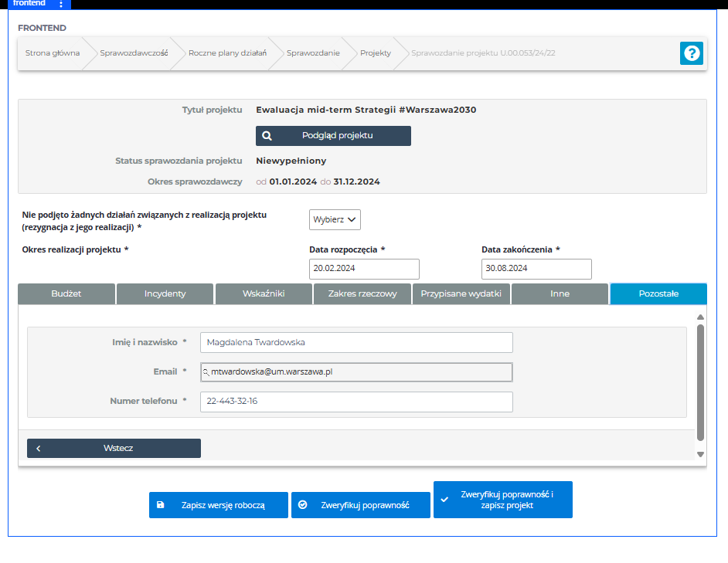Image resolution: width=728 pixels, height=563 pixels.
Task: Focus the Imię i nazwisko field
Action: click(x=356, y=342)
